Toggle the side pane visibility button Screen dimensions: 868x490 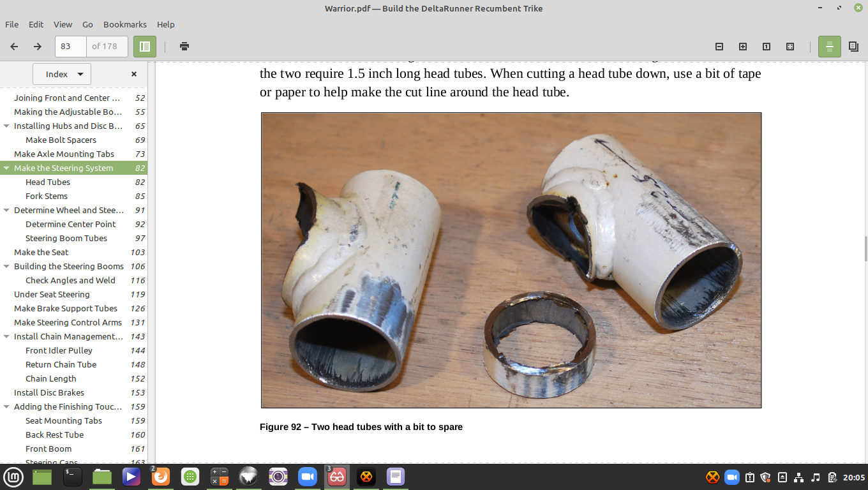click(145, 47)
